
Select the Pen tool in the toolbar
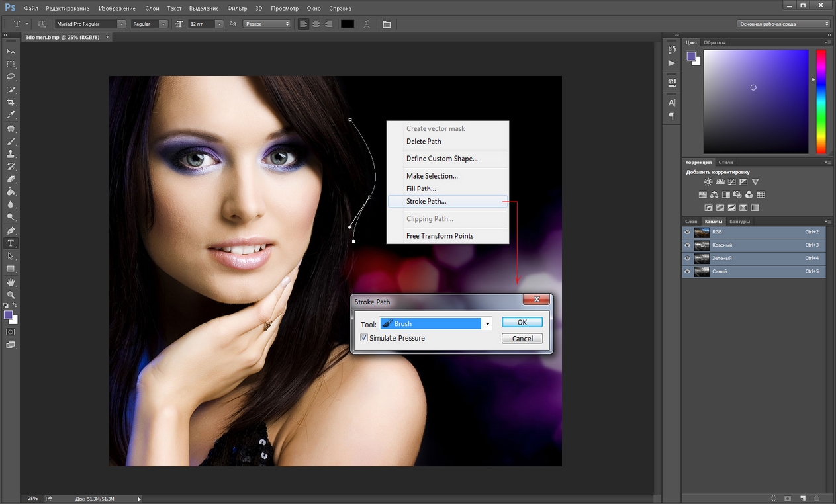[x=11, y=231]
